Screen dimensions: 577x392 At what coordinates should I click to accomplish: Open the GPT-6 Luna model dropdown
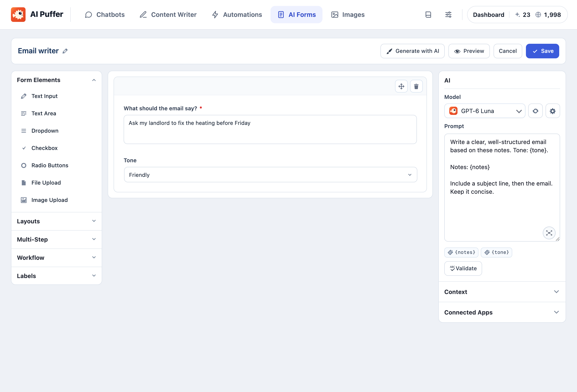pos(485,111)
